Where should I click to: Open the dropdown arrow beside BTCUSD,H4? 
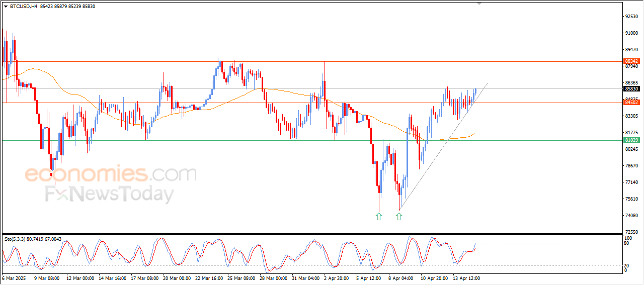(x=6, y=7)
